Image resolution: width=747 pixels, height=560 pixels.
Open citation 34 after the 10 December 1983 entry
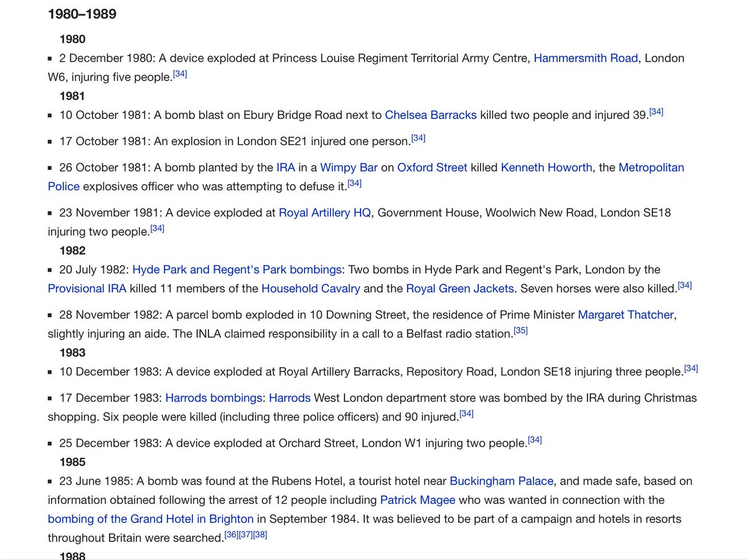(x=691, y=368)
